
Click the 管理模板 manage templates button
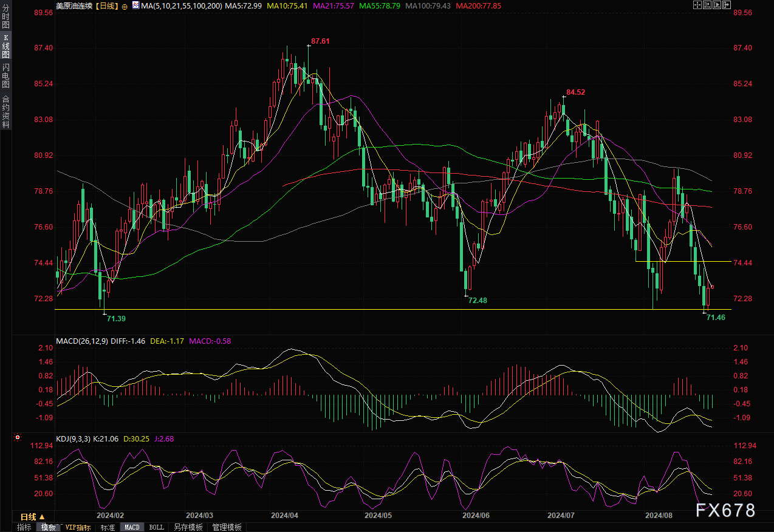point(227,527)
